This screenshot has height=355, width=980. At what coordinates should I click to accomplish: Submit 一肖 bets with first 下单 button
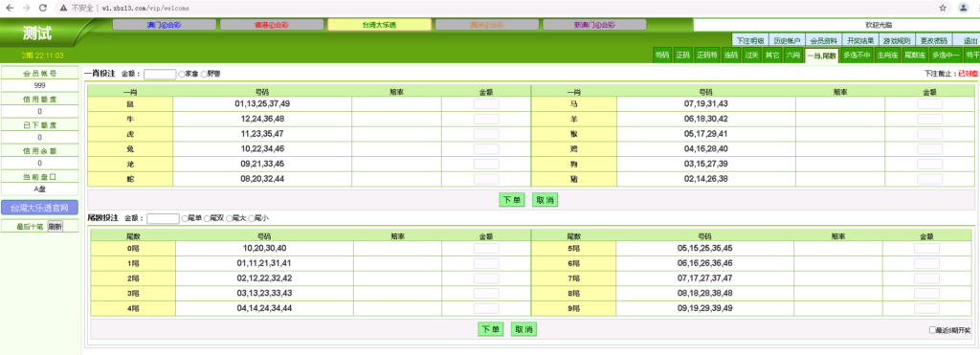[511, 200]
